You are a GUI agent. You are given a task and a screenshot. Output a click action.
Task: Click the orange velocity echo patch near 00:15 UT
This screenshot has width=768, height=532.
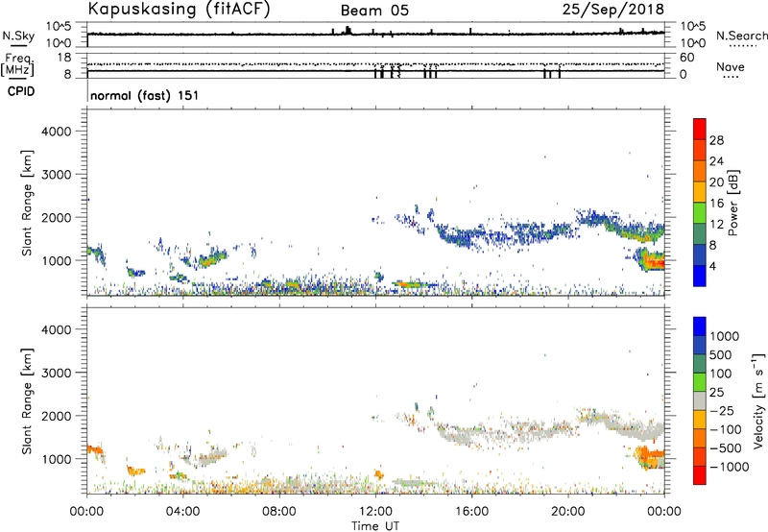(x=94, y=449)
